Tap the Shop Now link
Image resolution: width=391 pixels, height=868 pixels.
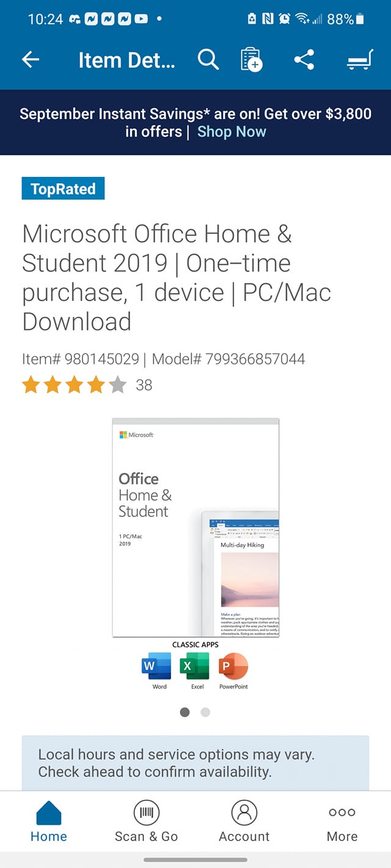tap(232, 132)
